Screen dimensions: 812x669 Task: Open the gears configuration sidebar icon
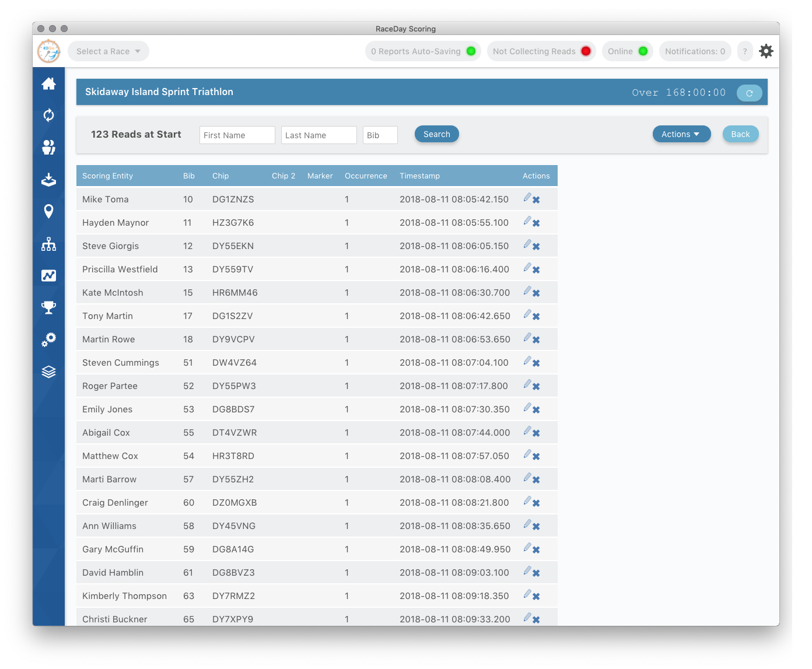pyautogui.click(x=48, y=339)
